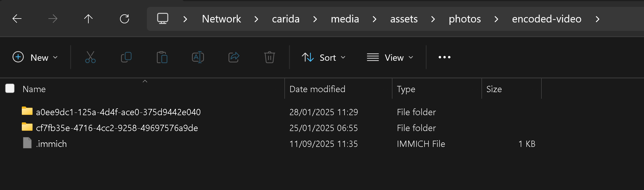The height and width of the screenshot is (190, 644).
Task: Open the See more ellipsis menu
Action: [x=444, y=57]
